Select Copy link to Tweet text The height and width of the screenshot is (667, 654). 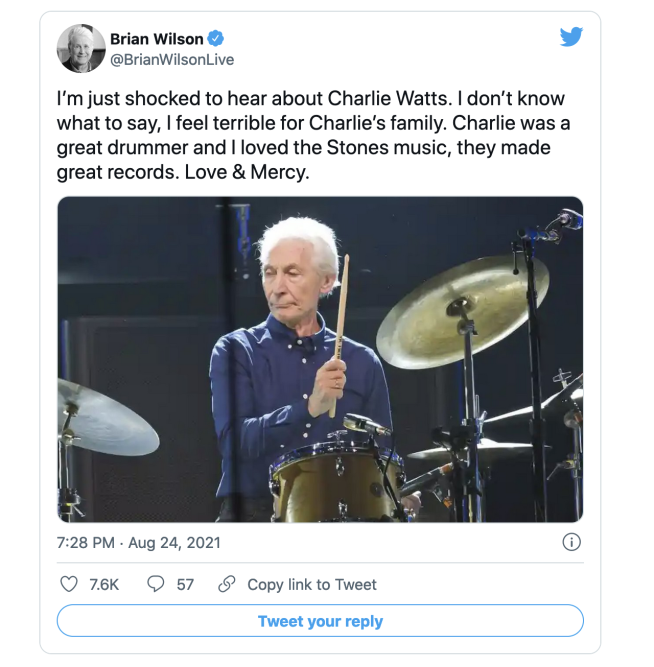312,584
